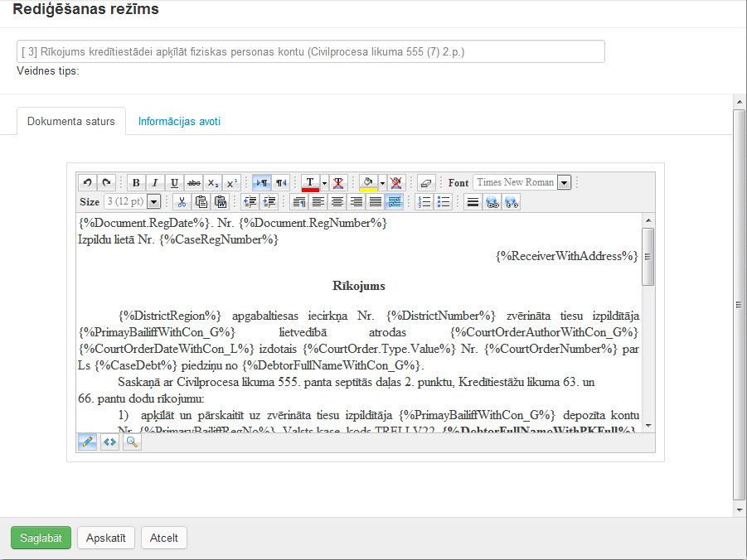Viewport: 747px width, 560px height.
Task: Switch to Informācijas avoti tab
Action: click(x=179, y=122)
